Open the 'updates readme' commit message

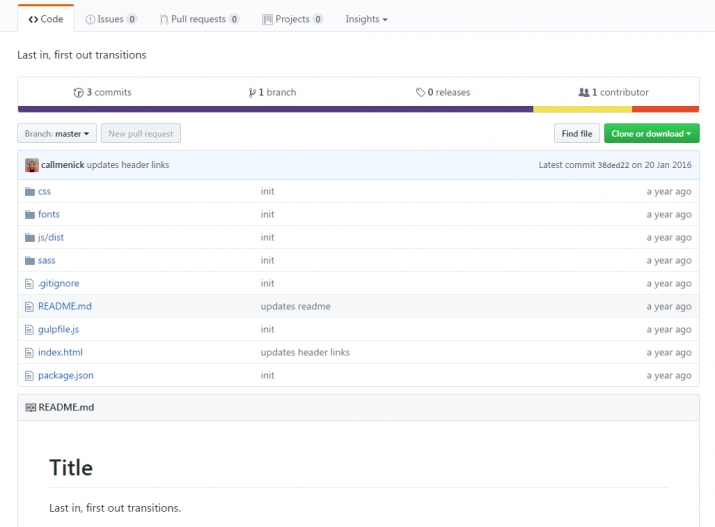(x=295, y=306)
